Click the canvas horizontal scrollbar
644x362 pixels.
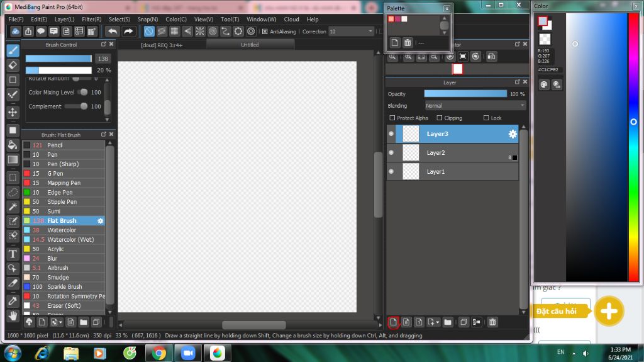point(254,325)
